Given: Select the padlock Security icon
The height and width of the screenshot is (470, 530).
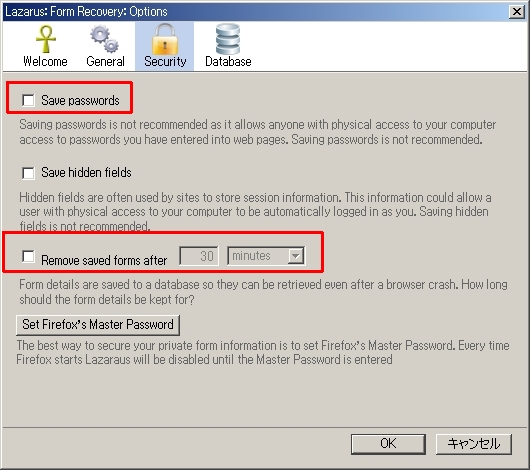Looking at the screenshot, I should tap(165, 39).
